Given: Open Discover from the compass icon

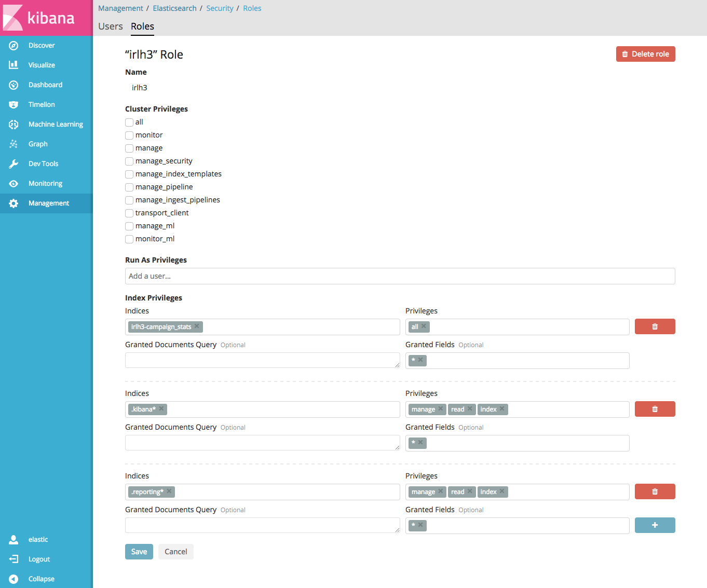Looking at the screenshot, I should pos(13,46).
